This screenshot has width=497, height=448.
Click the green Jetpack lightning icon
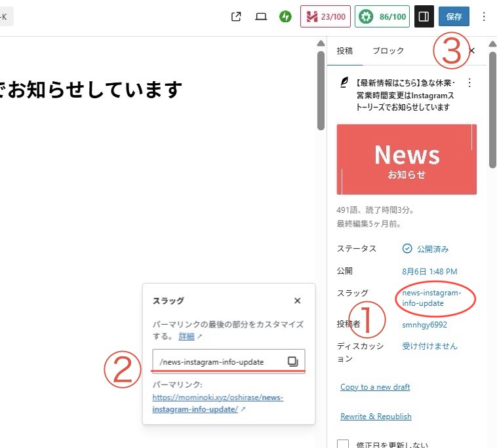(285, 16)
